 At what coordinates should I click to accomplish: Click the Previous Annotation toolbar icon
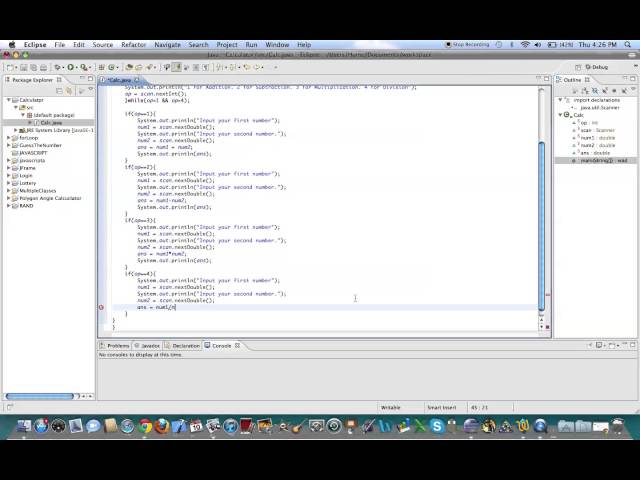pyautogui.click(x=232, y=67)
